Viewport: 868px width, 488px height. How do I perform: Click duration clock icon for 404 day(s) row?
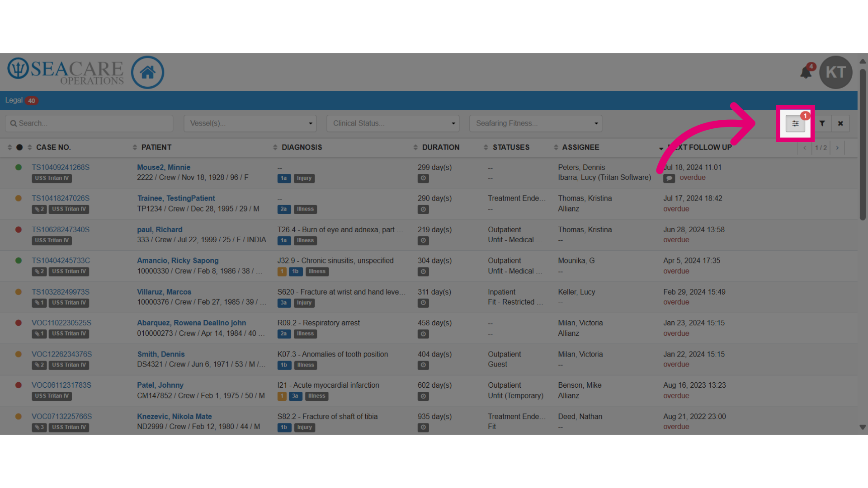click(423, 365)
